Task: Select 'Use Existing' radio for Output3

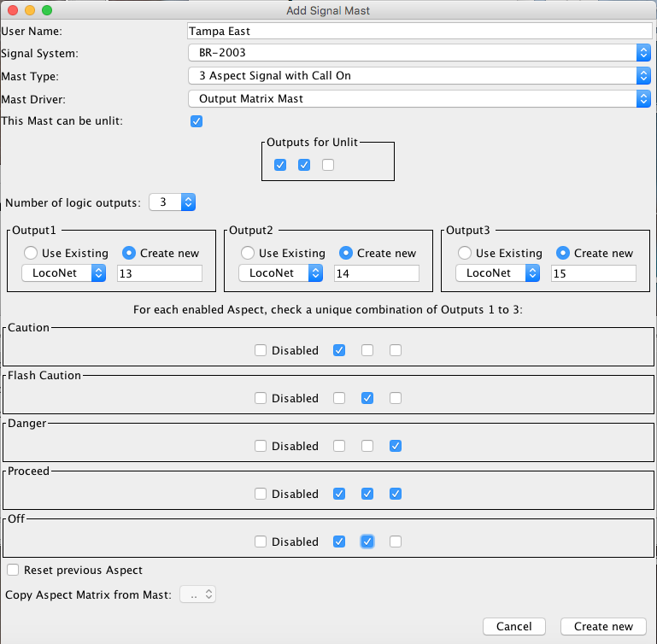Action: point(466,253)
